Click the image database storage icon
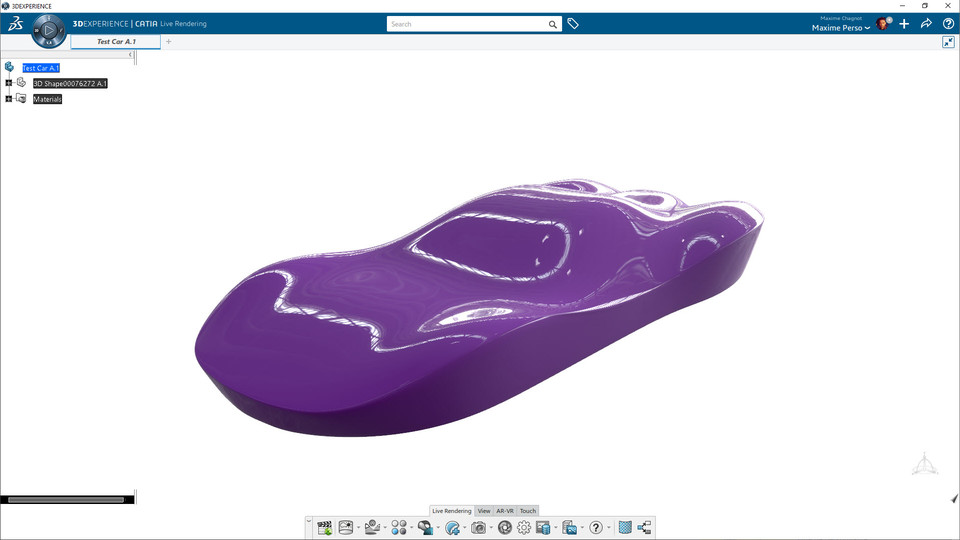Viewport: 960px width, 540px height. [x=542, y=527]
